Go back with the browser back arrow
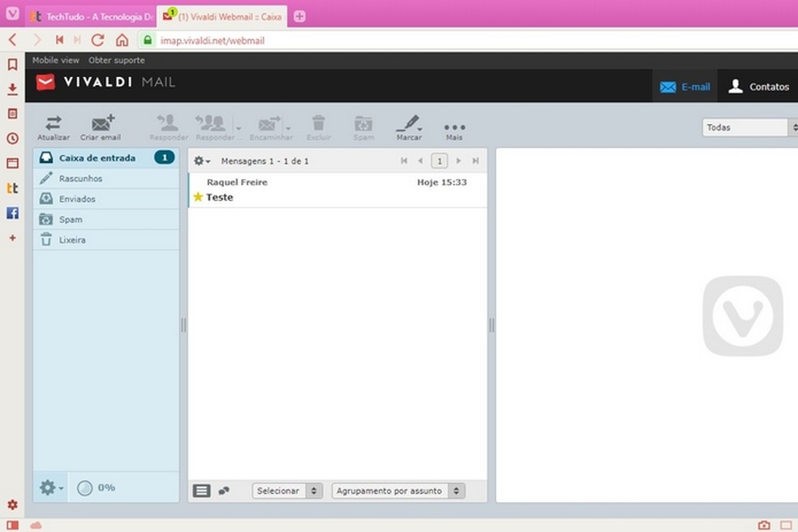 [x=13, y=40]
